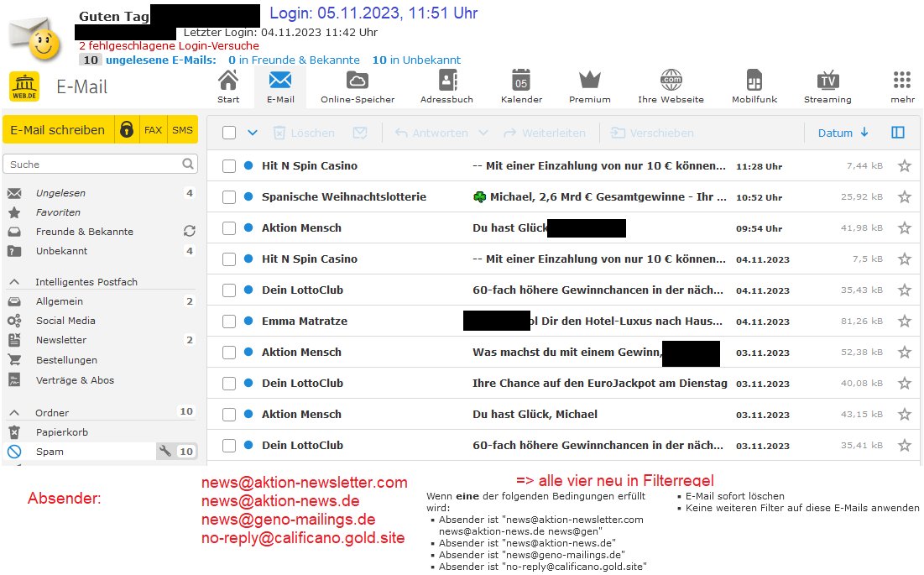Click the WEB.DE logo
Image resolution: width=924 pixels, height=575 pixels.
(x=24, y=86)
